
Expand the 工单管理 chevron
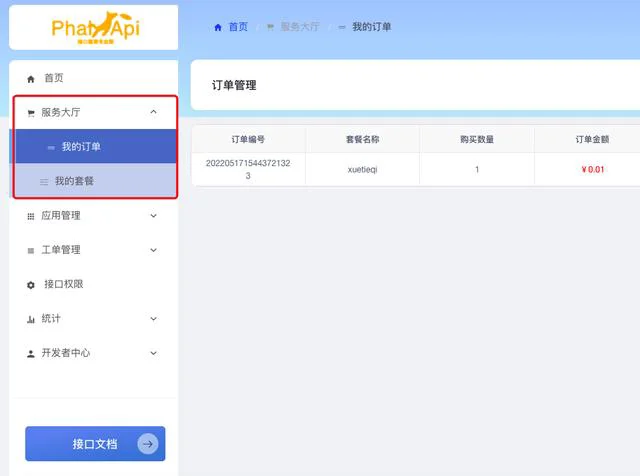[x=153, y=250]
